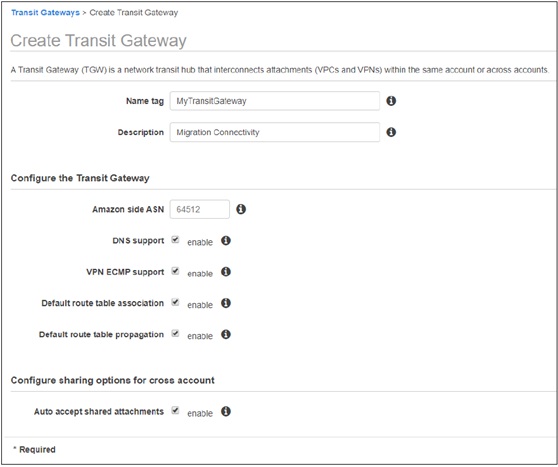Go back via Transit Gateways breadcrumb link

pos(45,12)
